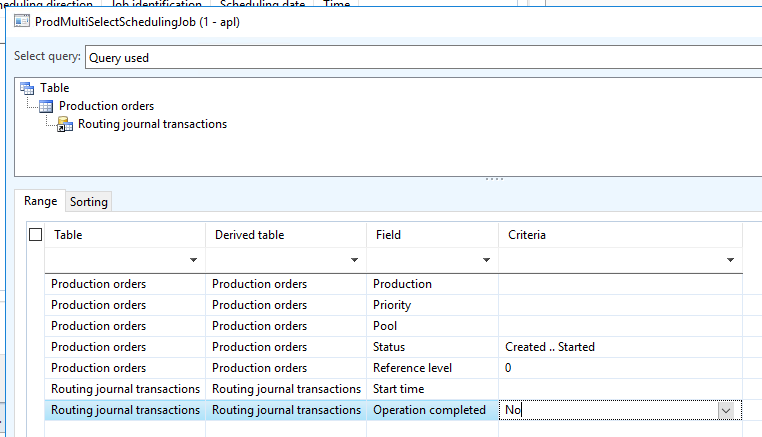Screen dimensions: 762x437
Task: Click the ProdMultiSelectSchedulingJob window icon
Action: point(21,21)
